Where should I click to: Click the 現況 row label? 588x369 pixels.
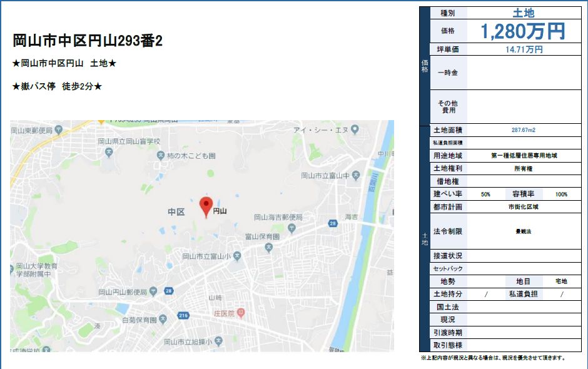click(448, 320)
